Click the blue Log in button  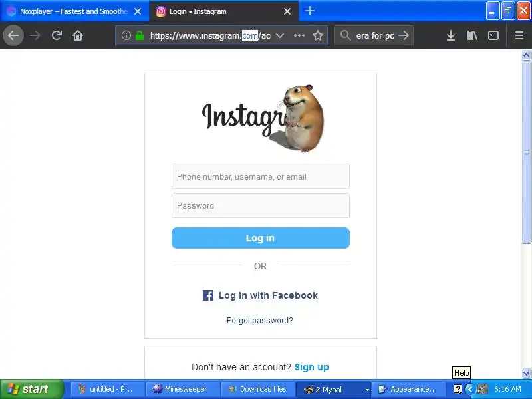coord(261,238)
